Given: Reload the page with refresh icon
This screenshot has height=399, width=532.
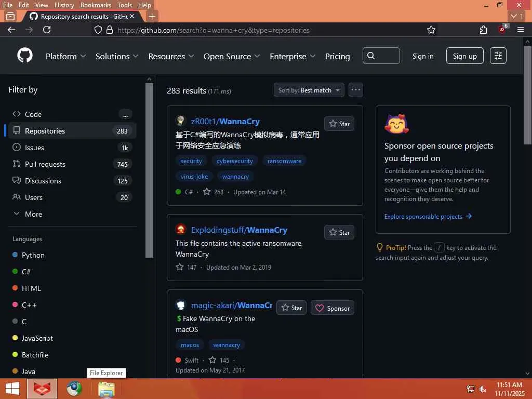Looking at the screenshot, I should pyautogui.click(x=47, y=30).
